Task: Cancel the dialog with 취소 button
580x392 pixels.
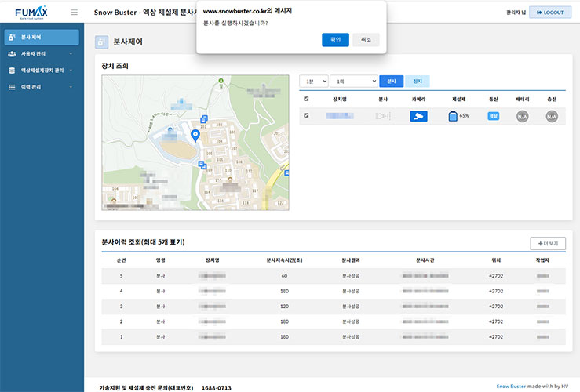Action: 366,40
